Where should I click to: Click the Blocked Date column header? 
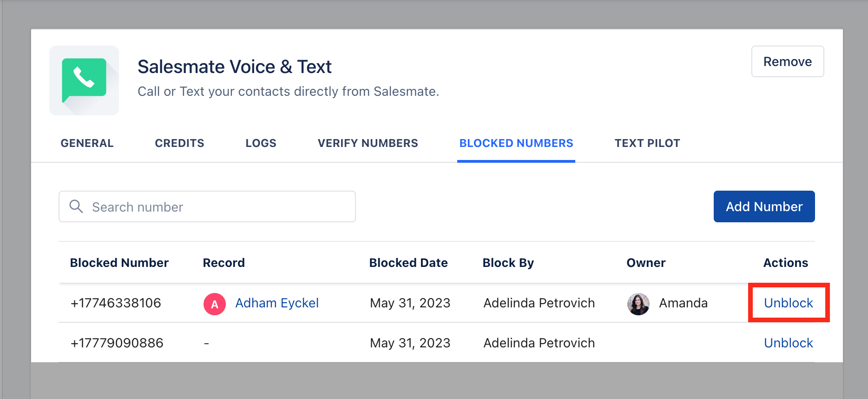pos(408,263)
